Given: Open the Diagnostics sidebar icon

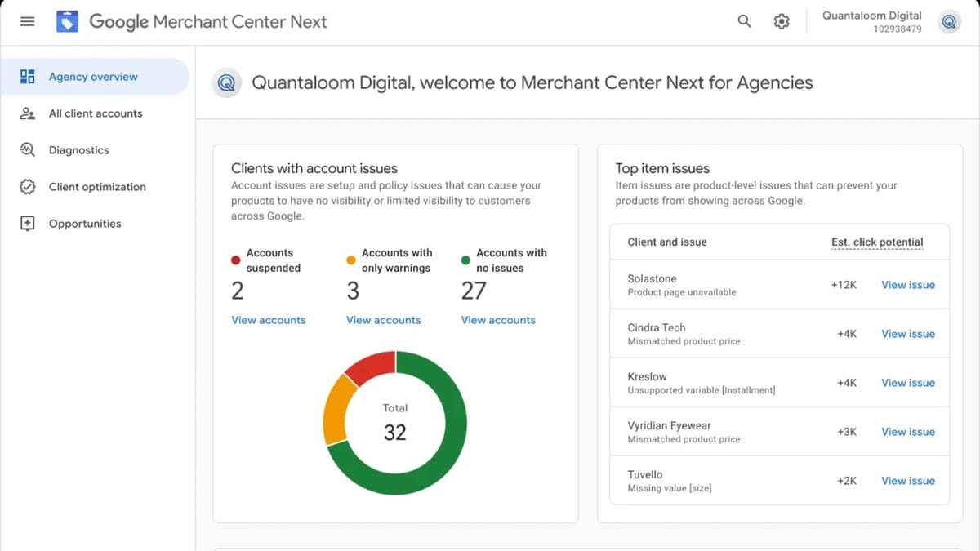Looking at the screenshot, I should click(x=27, y=149).
